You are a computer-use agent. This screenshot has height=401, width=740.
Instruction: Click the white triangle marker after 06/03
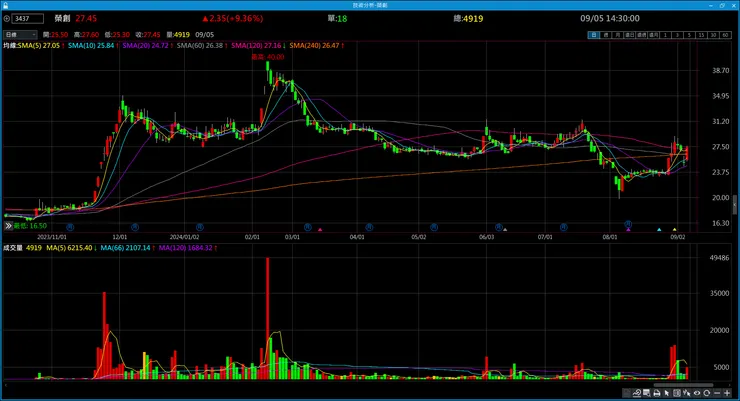tap(505, 230)
